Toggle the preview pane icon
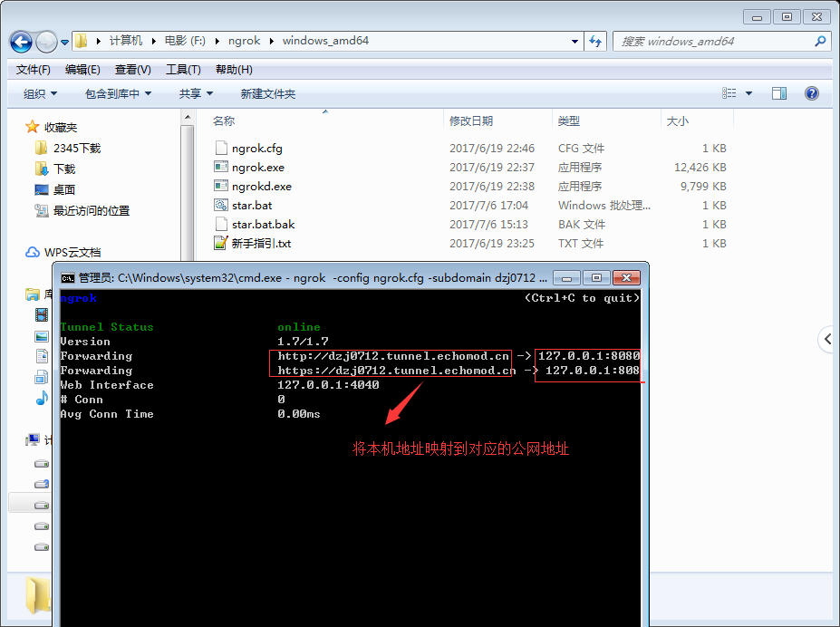The width and height of the screenshot is (840, 627). click(x=779, y=93)
